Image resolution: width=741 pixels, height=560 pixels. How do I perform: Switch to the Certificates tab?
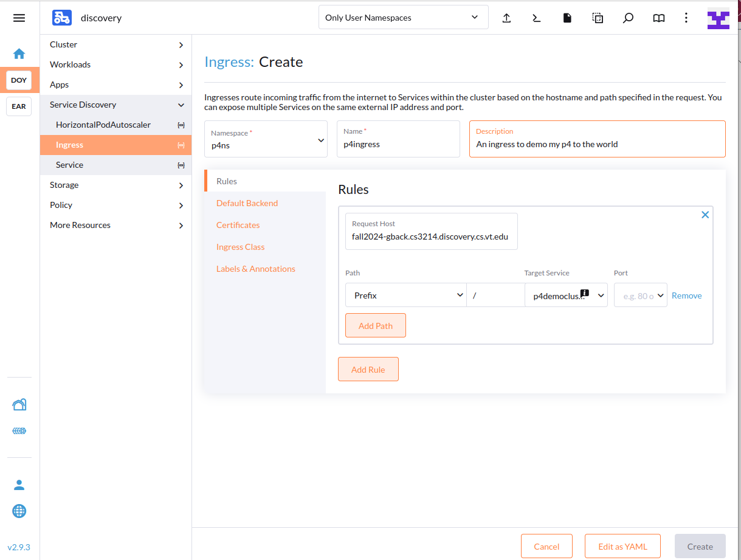coord(238,225)
